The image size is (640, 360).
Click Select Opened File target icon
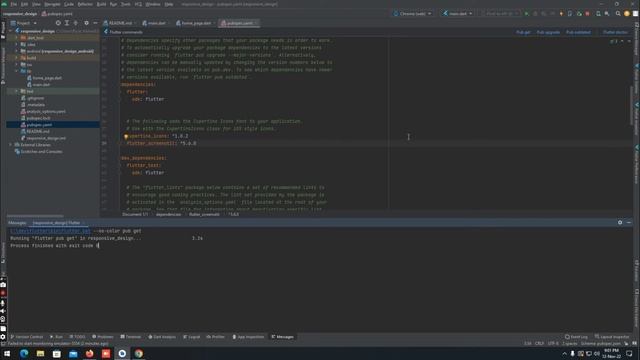(58, 23)
